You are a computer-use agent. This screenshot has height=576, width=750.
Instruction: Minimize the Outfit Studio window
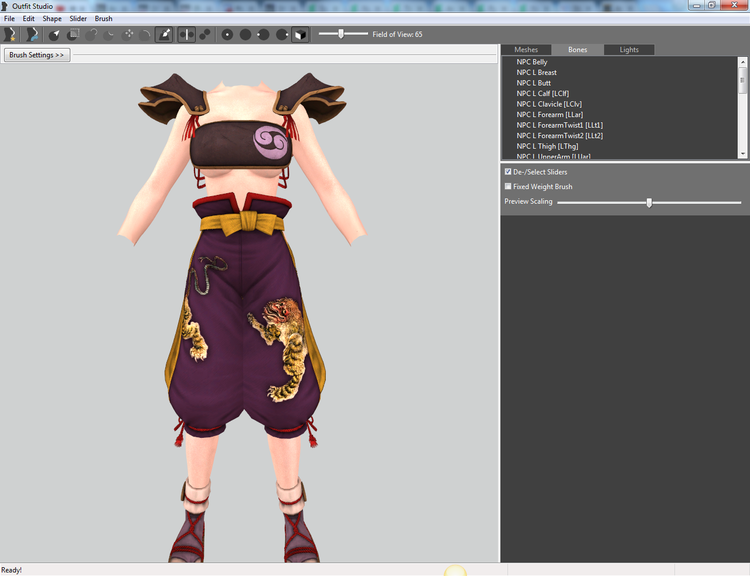coord(696,5)
